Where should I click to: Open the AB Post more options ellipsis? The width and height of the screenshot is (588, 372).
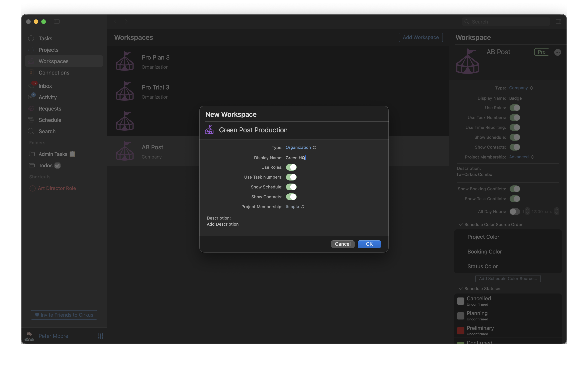(x=558, y=52)
